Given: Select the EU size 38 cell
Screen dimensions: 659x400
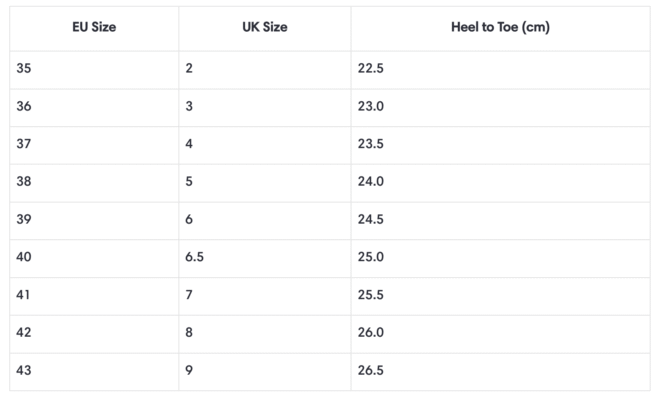Looking at the screenshot, I should pyautogui.click(x=26, y=182).
